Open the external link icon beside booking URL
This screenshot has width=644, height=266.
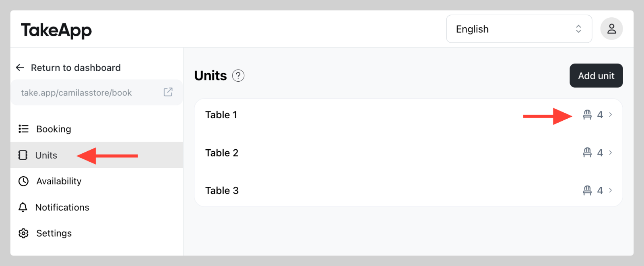tap(168, 92)
